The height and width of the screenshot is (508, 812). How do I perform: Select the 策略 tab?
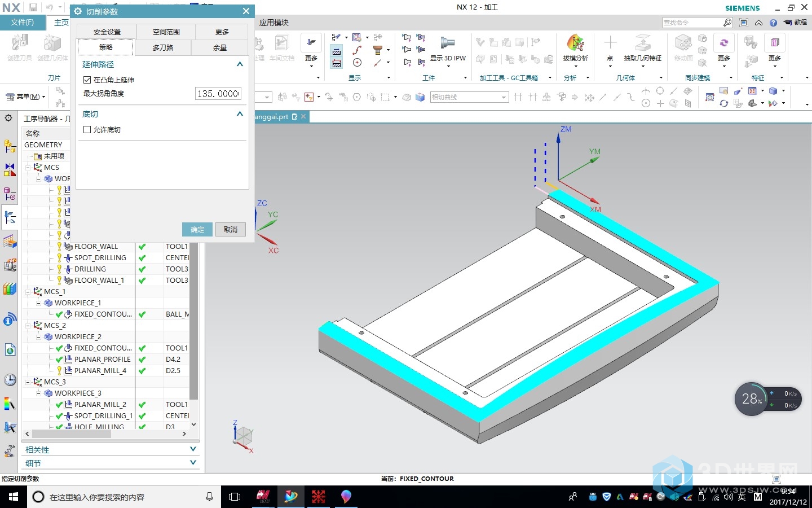[105, 47]
